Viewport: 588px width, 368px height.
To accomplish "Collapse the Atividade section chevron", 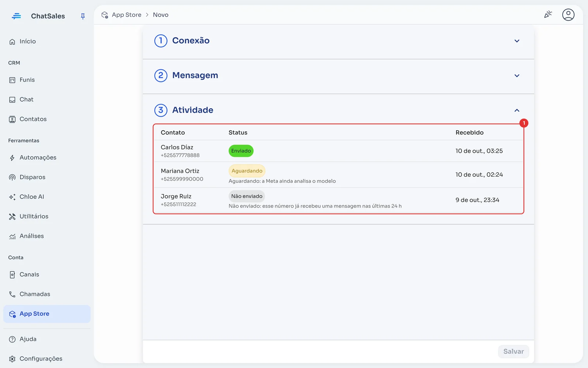I will [x=517, y=110].
